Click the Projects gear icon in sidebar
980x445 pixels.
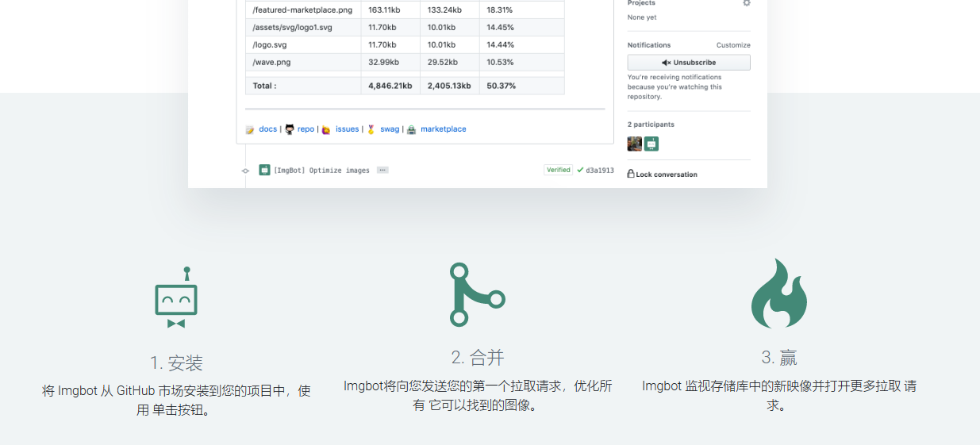(x=746, y=3)
